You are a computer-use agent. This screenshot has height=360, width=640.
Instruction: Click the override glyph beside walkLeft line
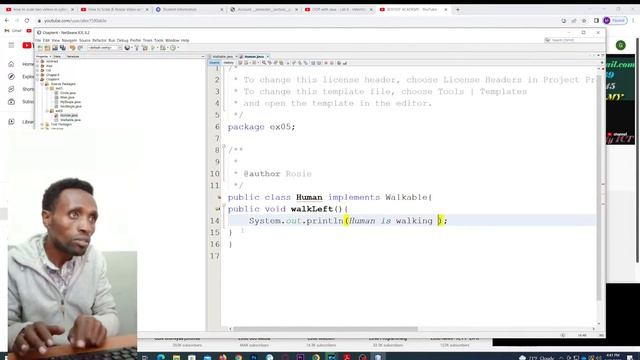pos(218,209)
